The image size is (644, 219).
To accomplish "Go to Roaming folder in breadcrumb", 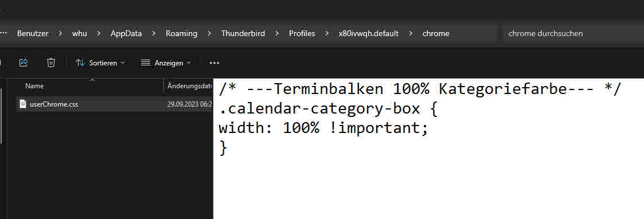I will [182, 34].
